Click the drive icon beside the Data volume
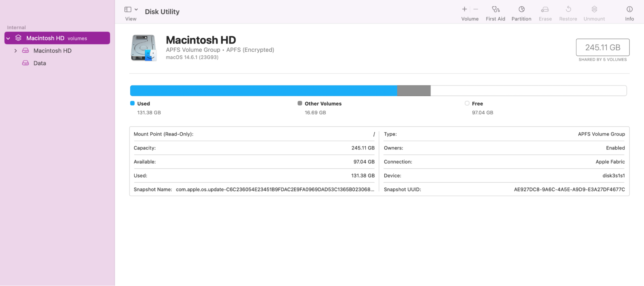The width and height of the screenshot is (644, 286). (x=25, y=63)
